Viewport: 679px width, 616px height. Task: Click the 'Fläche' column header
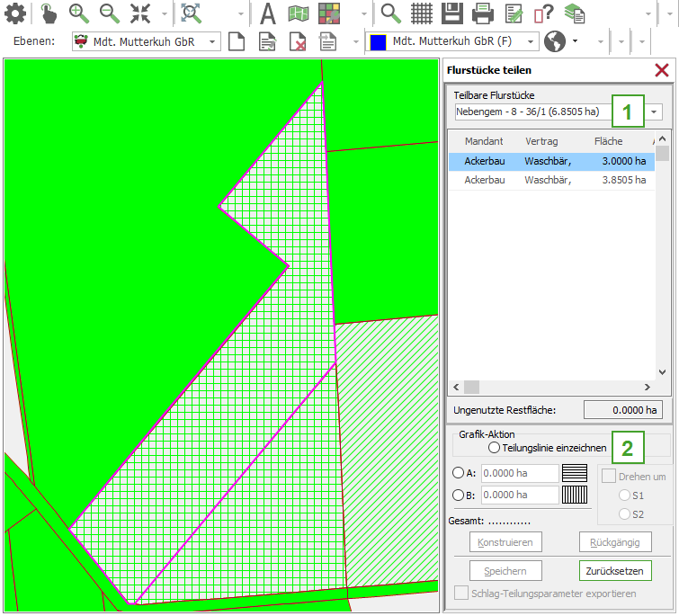(608, 141)
